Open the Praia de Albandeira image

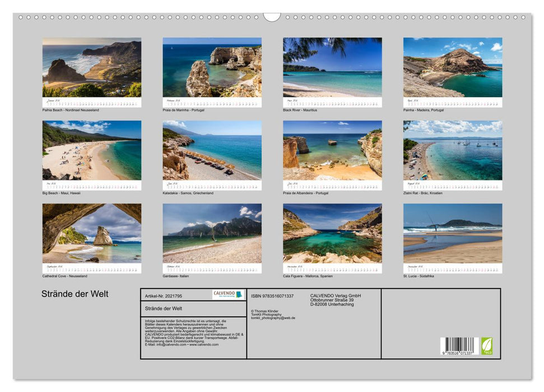pyautogui.click(x=332, y=151)
